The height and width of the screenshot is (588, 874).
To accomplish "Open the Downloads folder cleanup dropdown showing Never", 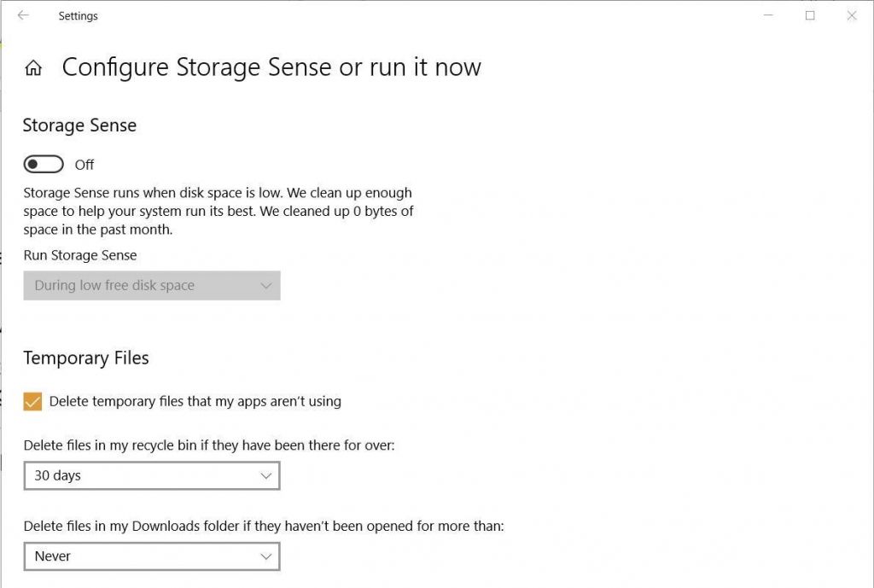I will click(152, 556).
